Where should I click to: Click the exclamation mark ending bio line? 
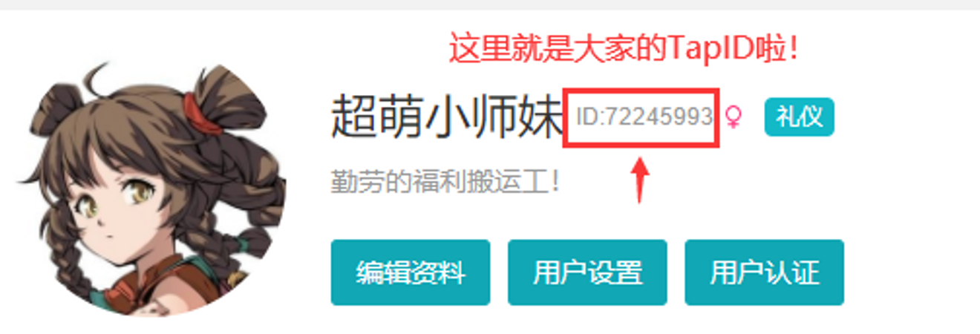(x=554, y=181)
